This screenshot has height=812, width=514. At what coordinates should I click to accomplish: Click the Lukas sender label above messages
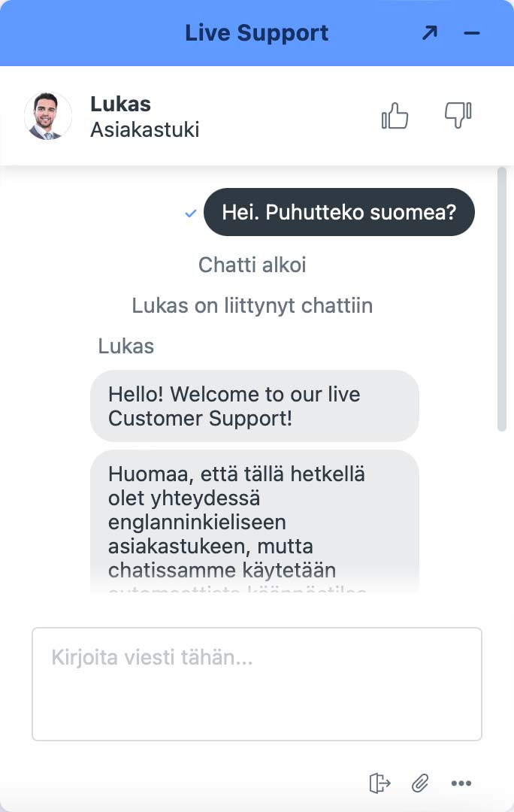pos(125,347)
